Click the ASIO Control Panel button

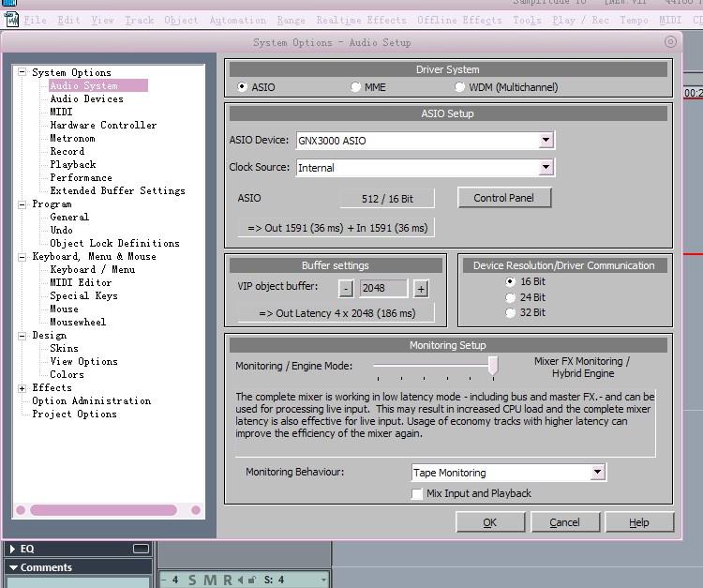pyautogui.click(x=503, y=198)
